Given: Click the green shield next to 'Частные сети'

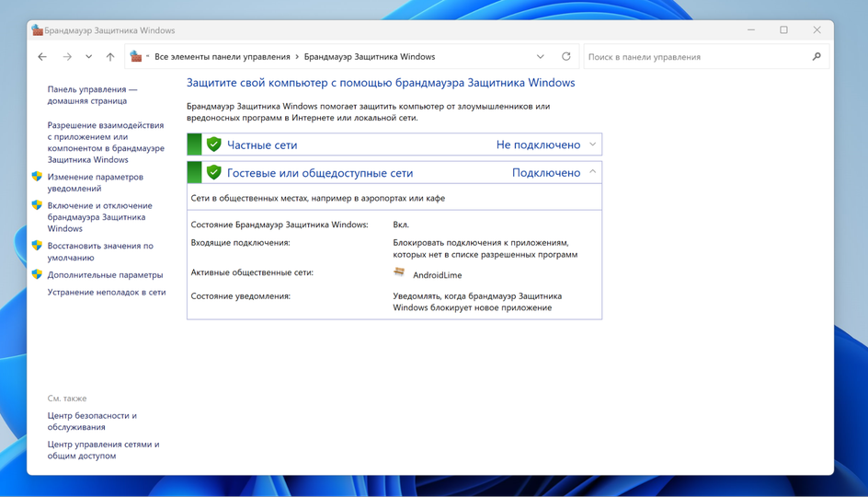Looking at the screenshot, I should (x=213, y=144).
